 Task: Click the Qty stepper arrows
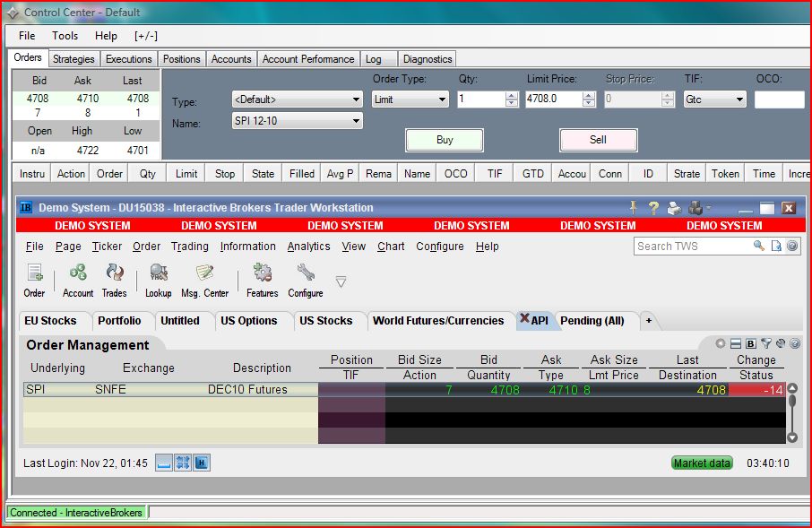(512, 99)
